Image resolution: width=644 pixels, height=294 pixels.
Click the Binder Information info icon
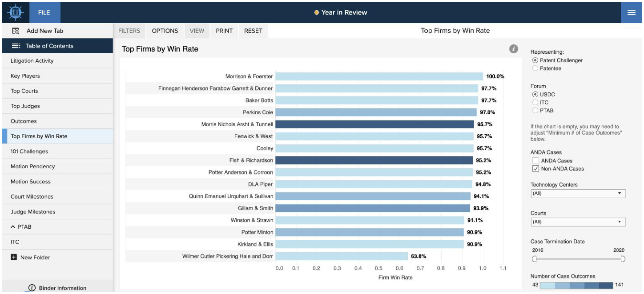point(32,288)
